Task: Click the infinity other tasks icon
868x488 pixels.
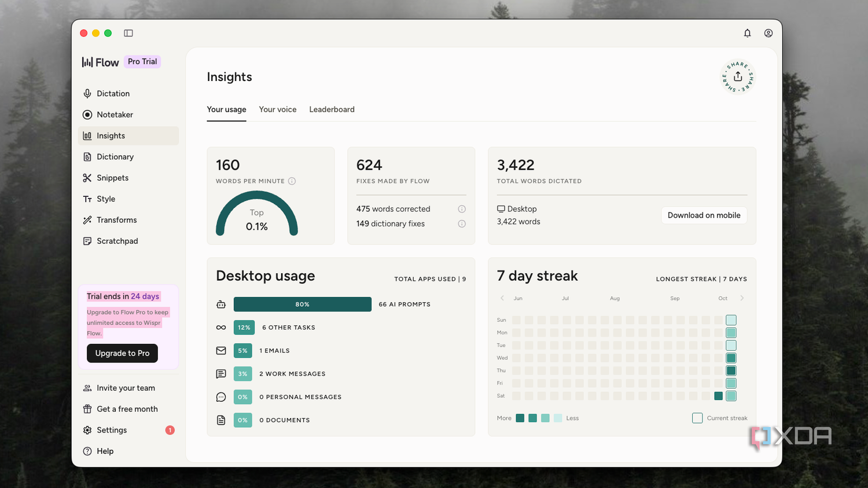Action: (221, 328)
